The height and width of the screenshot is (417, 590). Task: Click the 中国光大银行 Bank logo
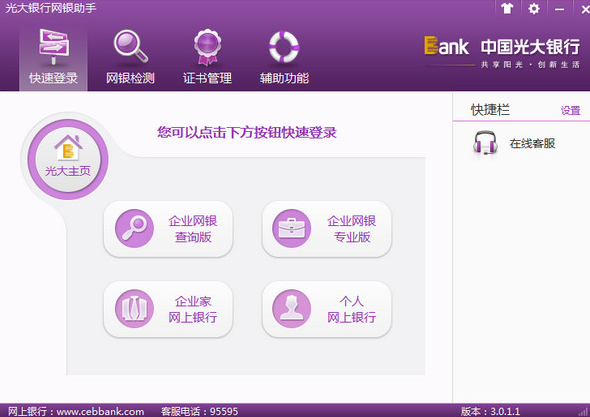[502, 52]
